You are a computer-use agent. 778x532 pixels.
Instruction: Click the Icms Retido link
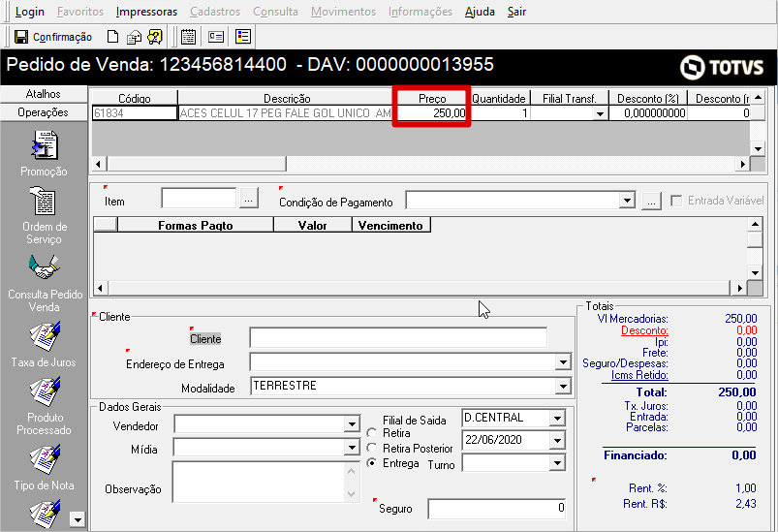click(x=639, y=375)
